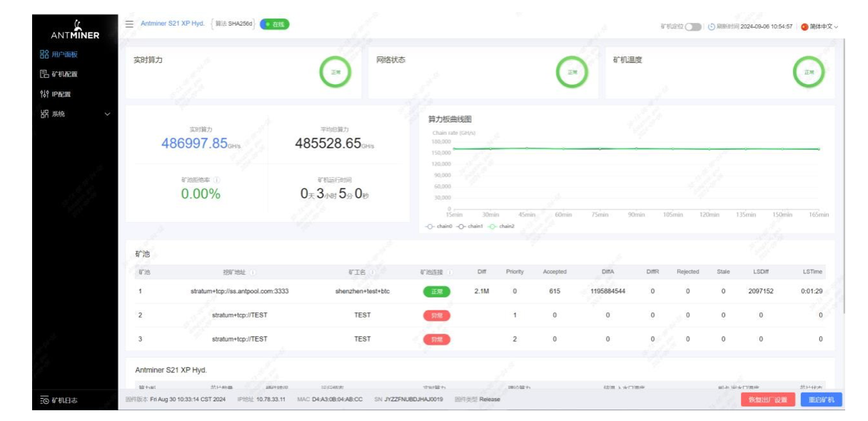
Task: Click the real-time hashrate 486997.85 value
Action: [194, 144]
